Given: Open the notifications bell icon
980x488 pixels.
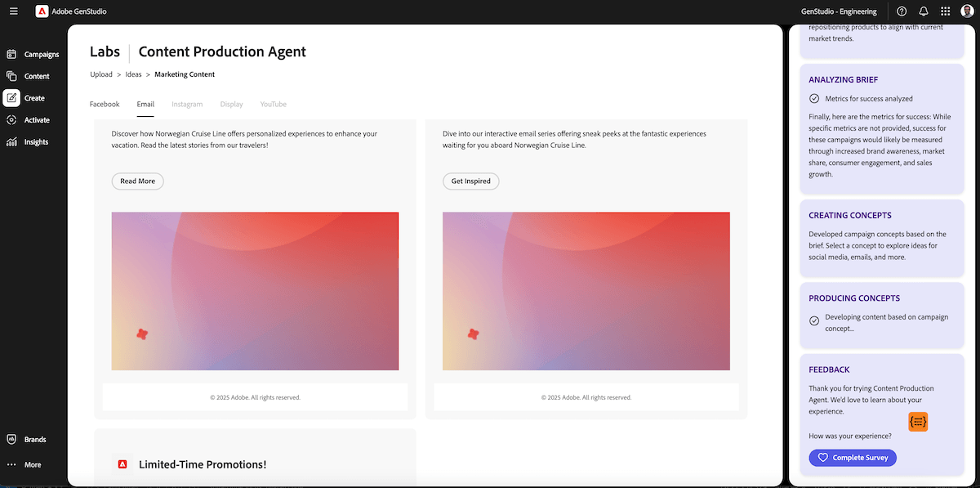Looking at the screenshot, I should tap(924, 11).
